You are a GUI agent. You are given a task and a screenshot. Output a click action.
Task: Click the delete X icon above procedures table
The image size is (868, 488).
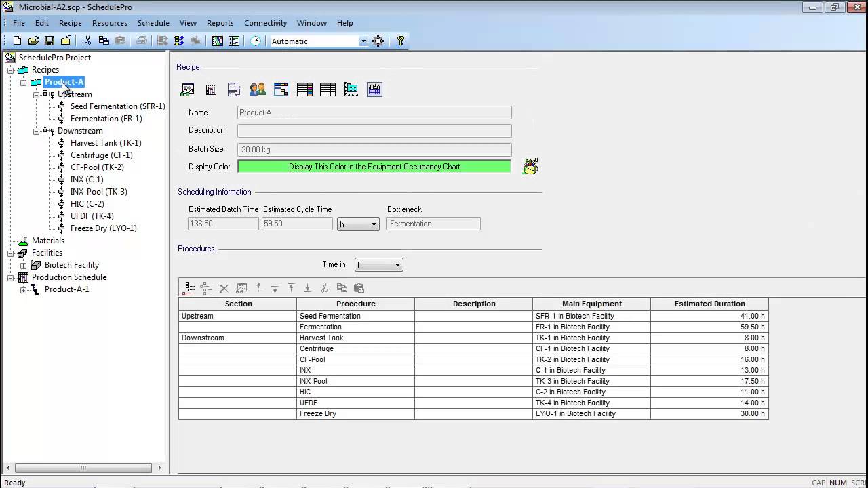224,288
